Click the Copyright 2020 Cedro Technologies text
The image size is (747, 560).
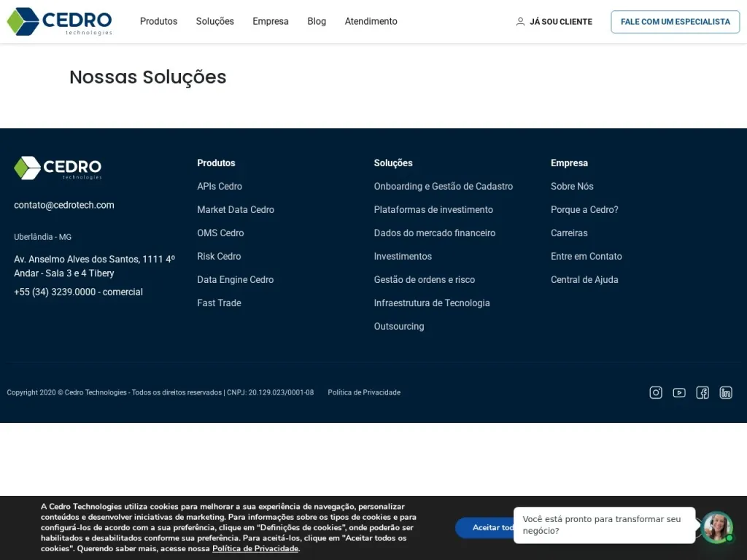[x=160, y=392]
